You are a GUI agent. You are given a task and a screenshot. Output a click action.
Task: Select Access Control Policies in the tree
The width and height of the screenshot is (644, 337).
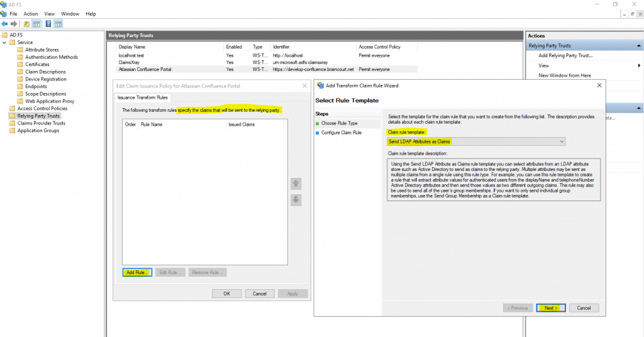42,108
